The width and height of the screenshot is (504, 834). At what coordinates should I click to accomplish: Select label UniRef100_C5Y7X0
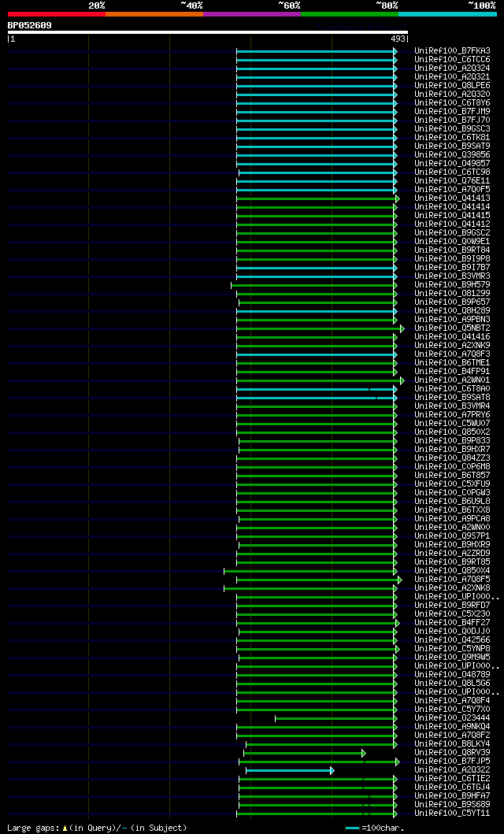453,709
